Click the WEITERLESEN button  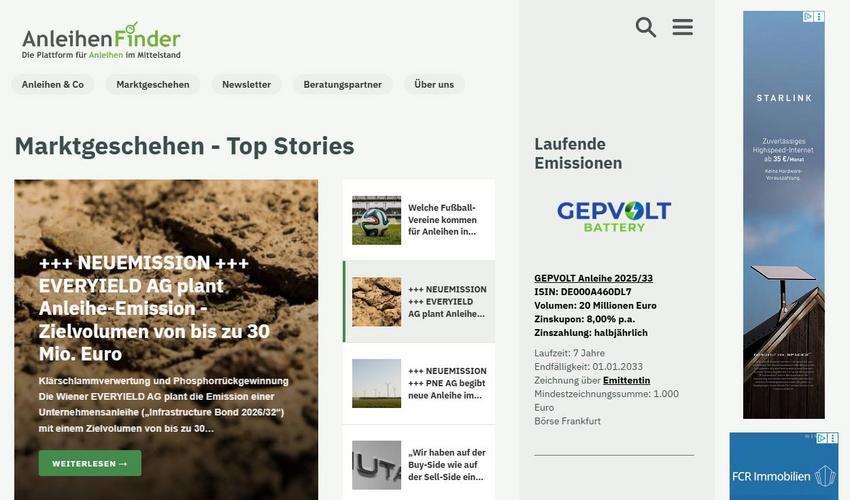point(90,464)
